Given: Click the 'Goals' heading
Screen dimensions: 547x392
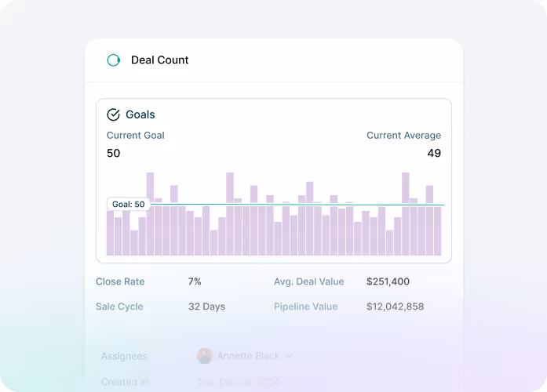Looking at the screenshot, I should [140, 114].
